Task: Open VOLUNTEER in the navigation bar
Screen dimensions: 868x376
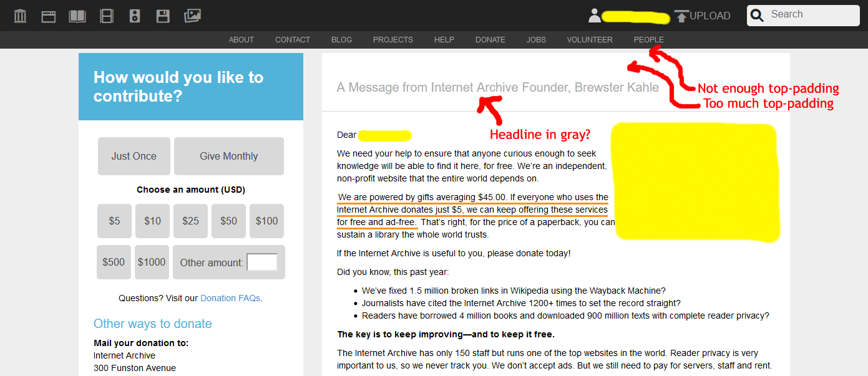Action: (590, 40)
